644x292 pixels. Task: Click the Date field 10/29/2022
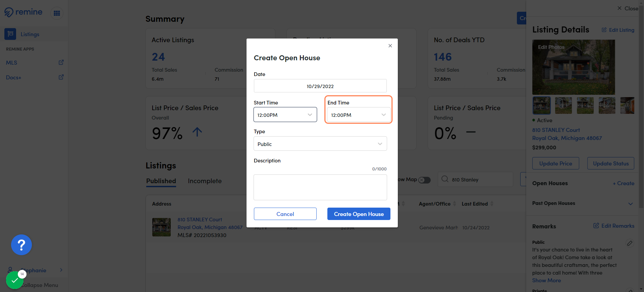point(320,86)
